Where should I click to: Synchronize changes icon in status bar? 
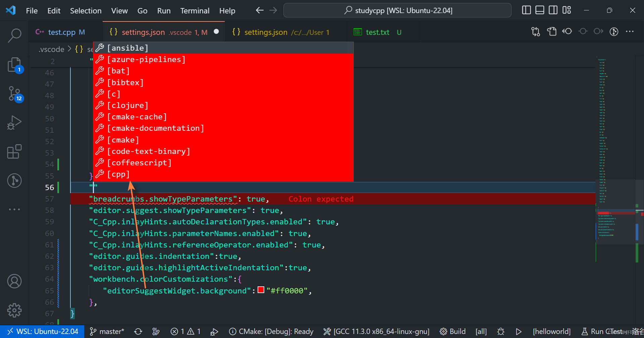138,332
